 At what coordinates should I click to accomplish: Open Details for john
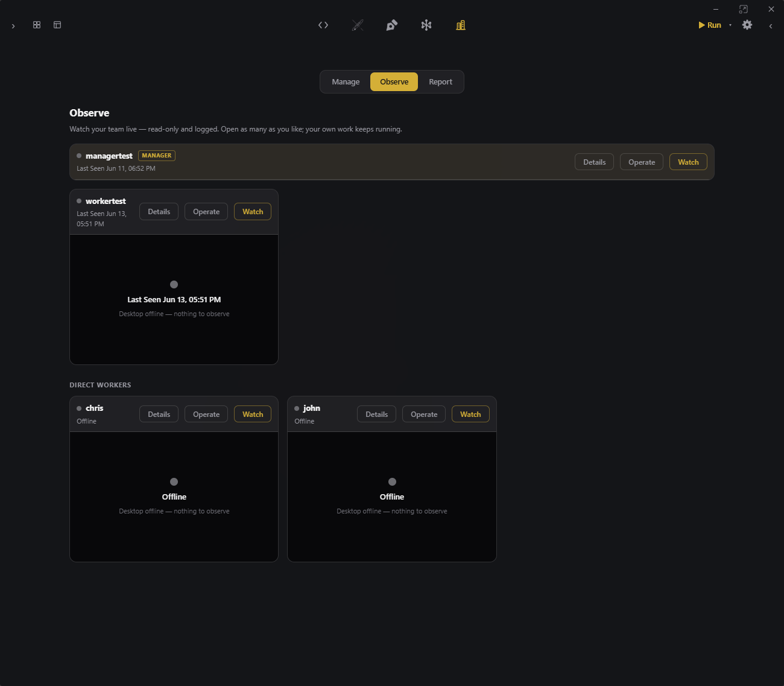coord(376,414)
